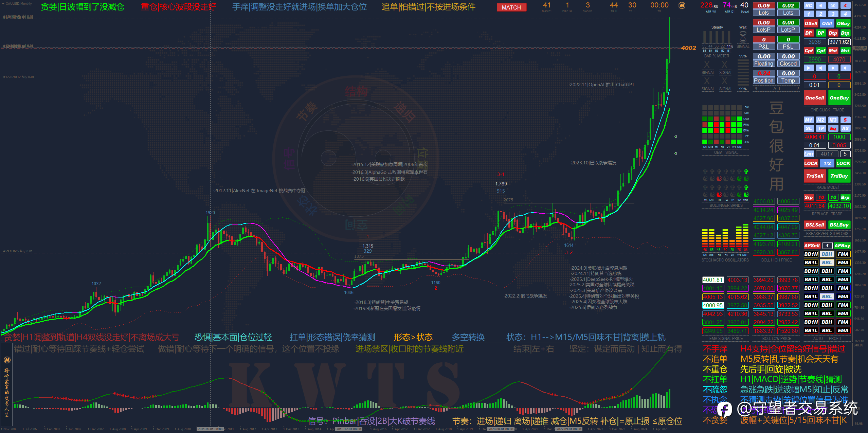Click the OAll close-all orders icon

tap(827, 23)
